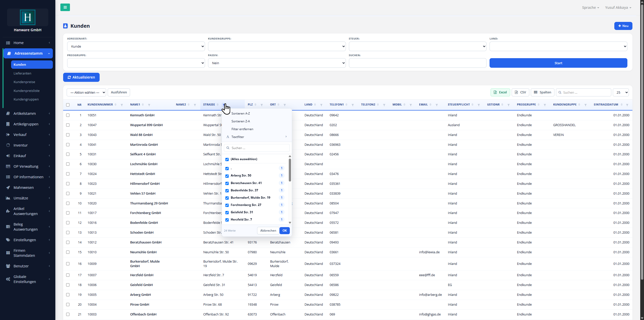Create a new customer with Neu
The width and height of the screenshot is (644, 320).
pyautogui.click(x=623, y=26)
